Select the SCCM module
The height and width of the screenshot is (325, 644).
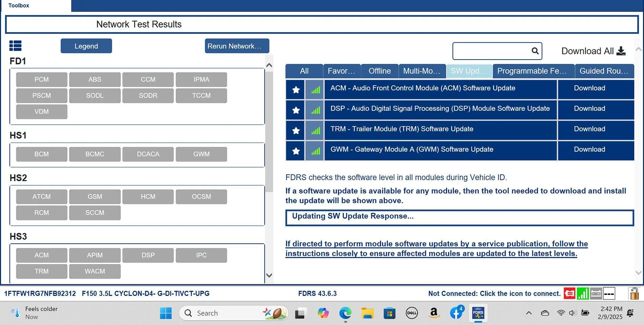(x=95, y=213)
